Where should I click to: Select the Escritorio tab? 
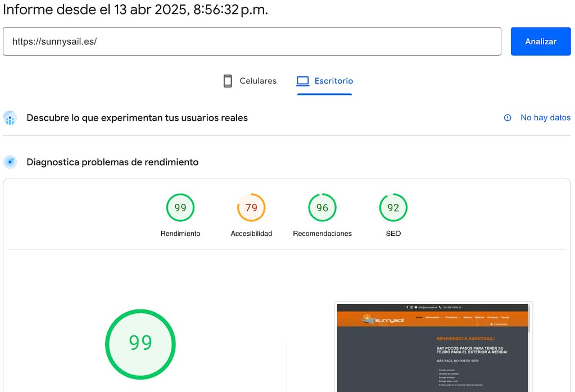[333, 81]
